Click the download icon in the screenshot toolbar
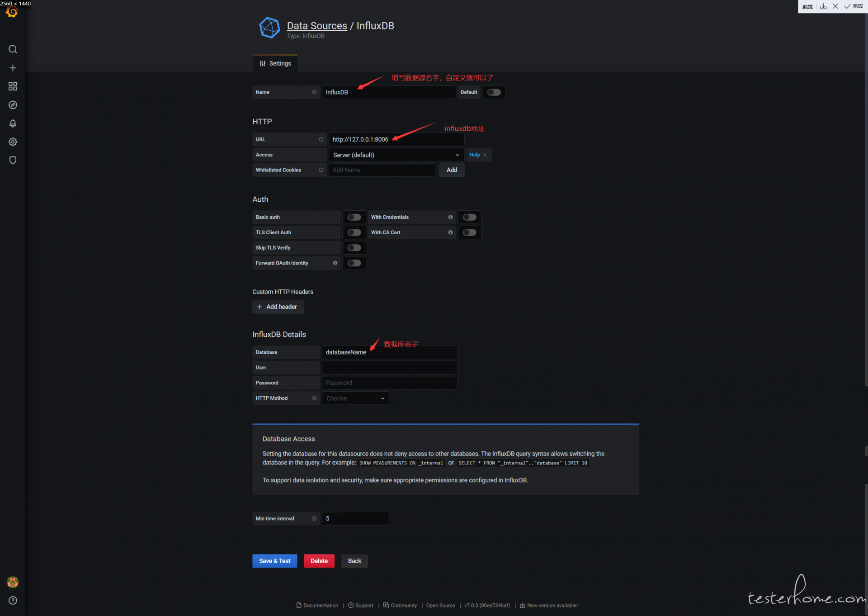 (x=823, y=6)
